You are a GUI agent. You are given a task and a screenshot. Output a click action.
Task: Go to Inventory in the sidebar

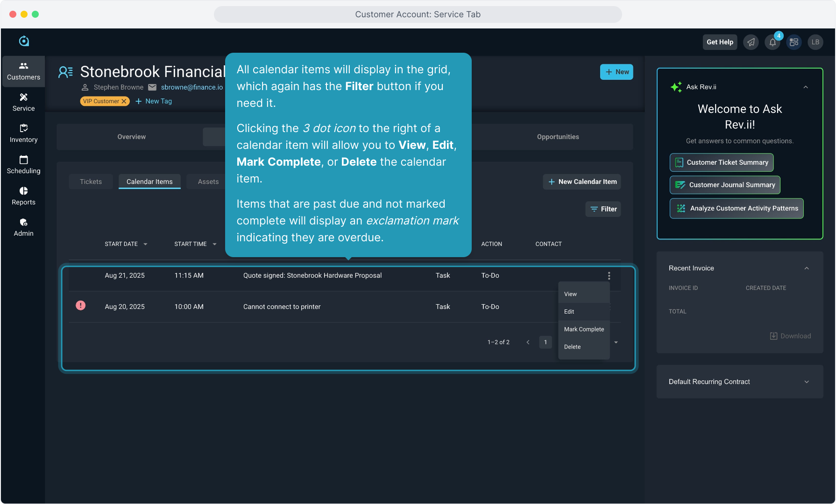pos(23,133)
